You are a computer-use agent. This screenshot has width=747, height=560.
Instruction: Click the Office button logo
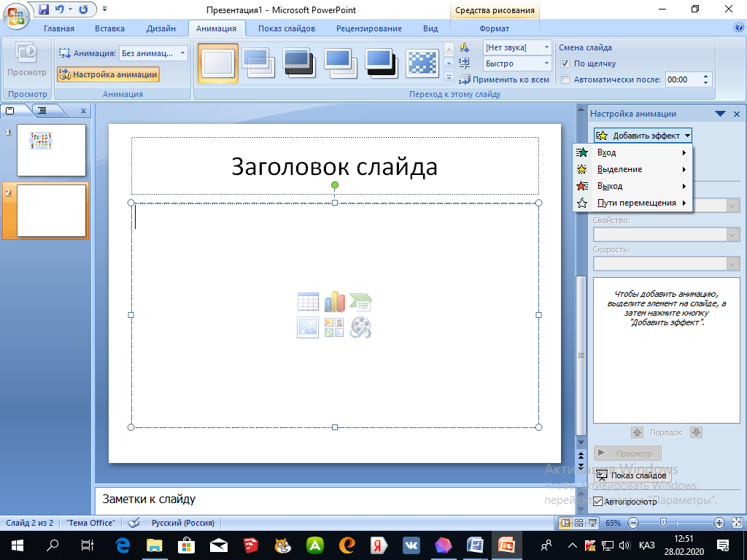(16, 15)
